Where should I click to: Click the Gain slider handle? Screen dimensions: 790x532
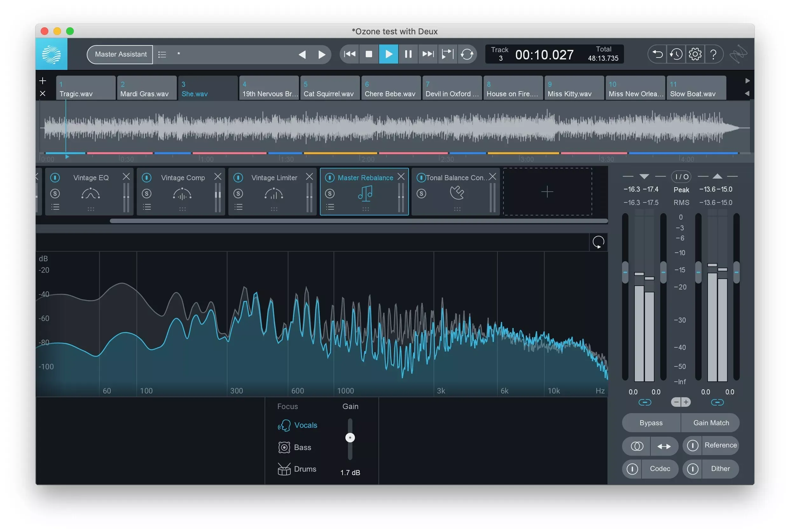point(350,438)
